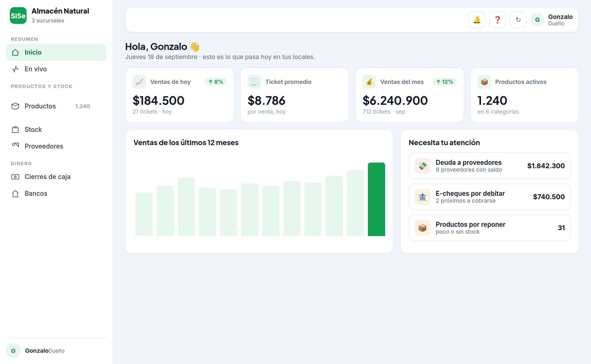Open Bancos menu item

click(56, 194)
